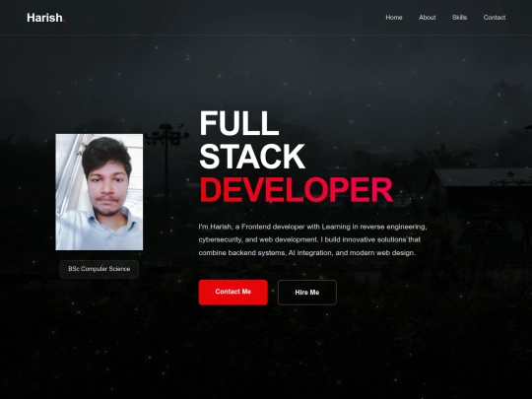The image size is (532, 399).
Task: Click the profile photo of Harish
Action: pos(100,192)
